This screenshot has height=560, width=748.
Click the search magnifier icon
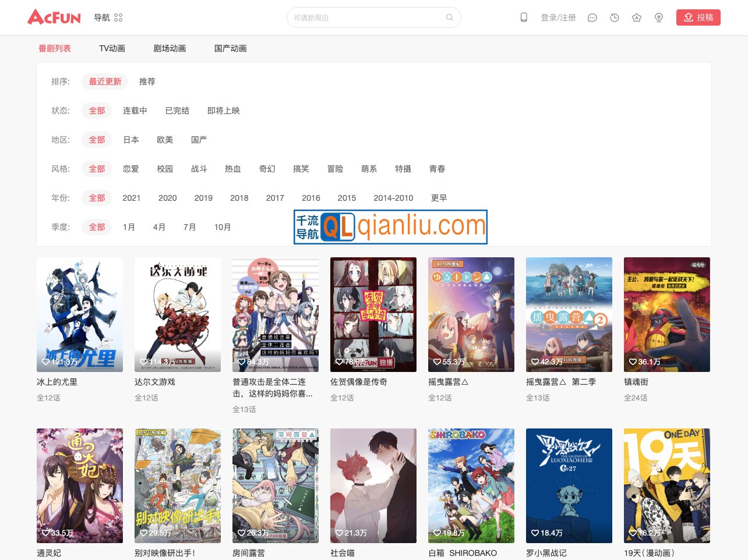tap(449, 17)
